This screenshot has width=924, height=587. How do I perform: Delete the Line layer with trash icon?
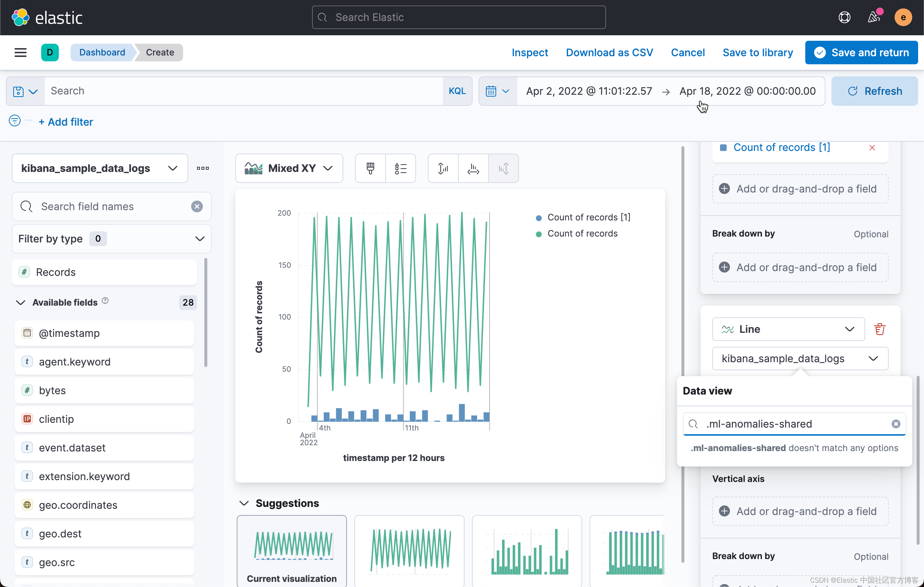tap(879, 329)
